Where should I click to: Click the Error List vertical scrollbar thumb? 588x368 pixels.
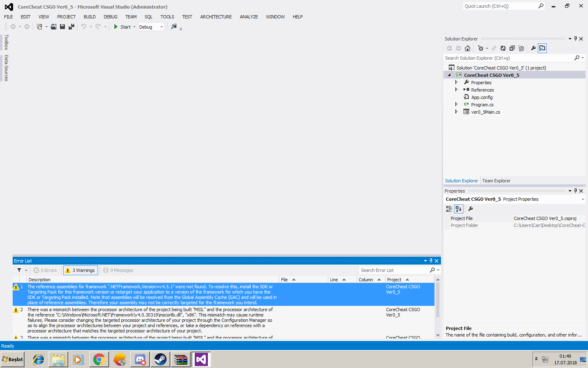point(438,300)
